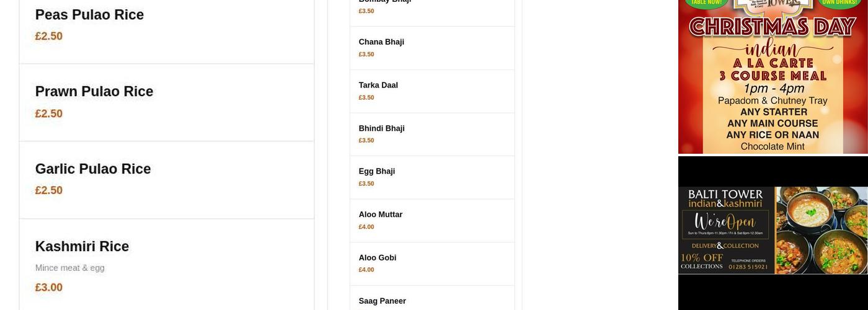Click the Balti Tower We're Open advert

773,229
